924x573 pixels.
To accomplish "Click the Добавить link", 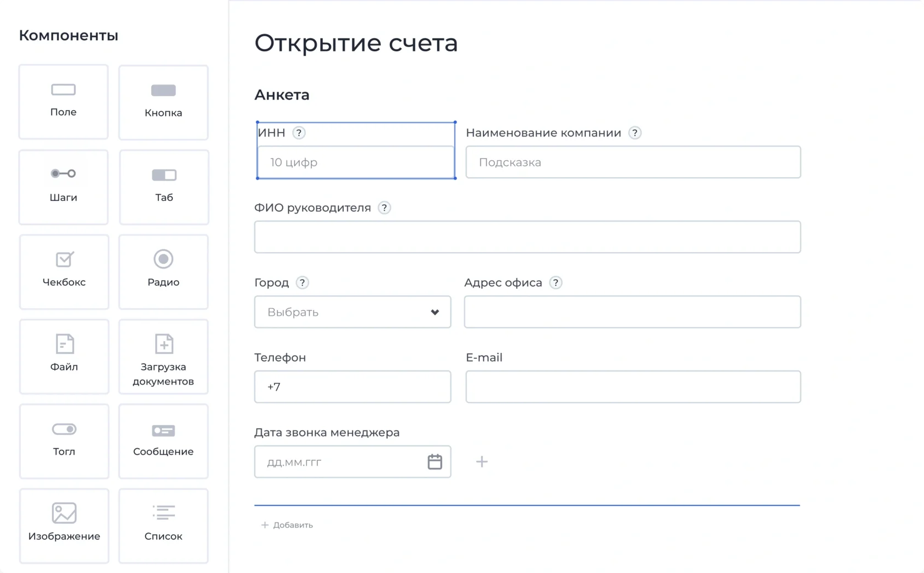I will 287,525.
